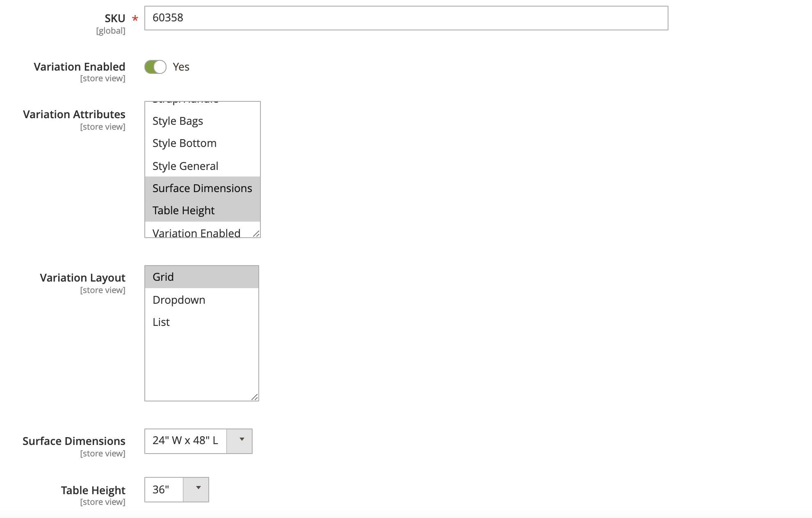812x518 pixels.
Task: Click the red required asterisk next to SKU
Action: coord(135,18)
